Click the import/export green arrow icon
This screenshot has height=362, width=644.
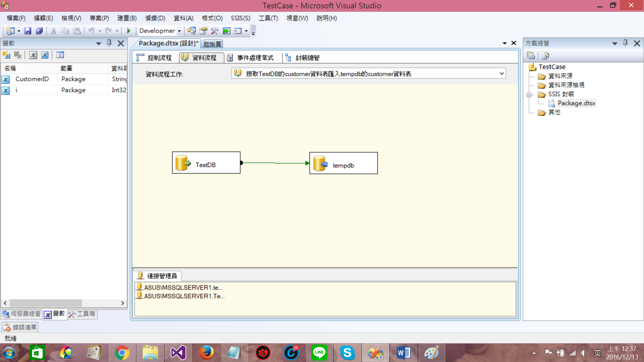click(226, 31)
